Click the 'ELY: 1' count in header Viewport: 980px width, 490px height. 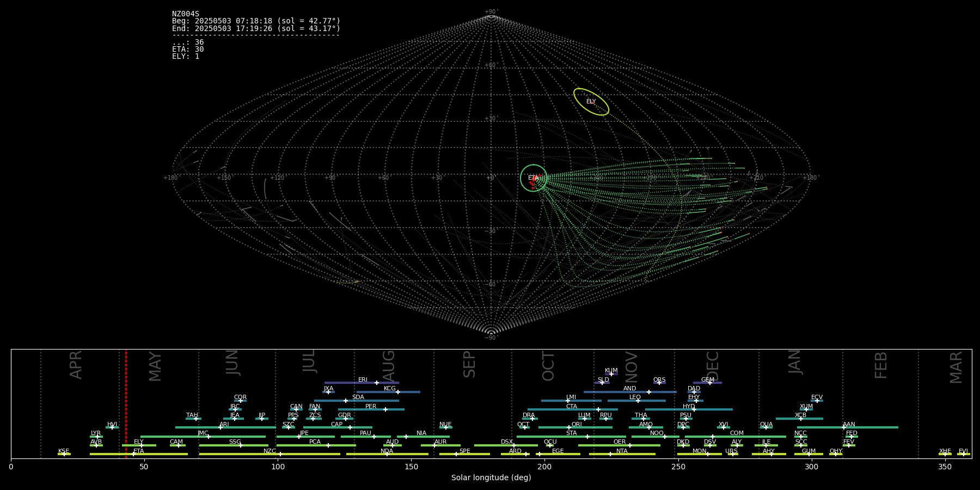[186, 57]
